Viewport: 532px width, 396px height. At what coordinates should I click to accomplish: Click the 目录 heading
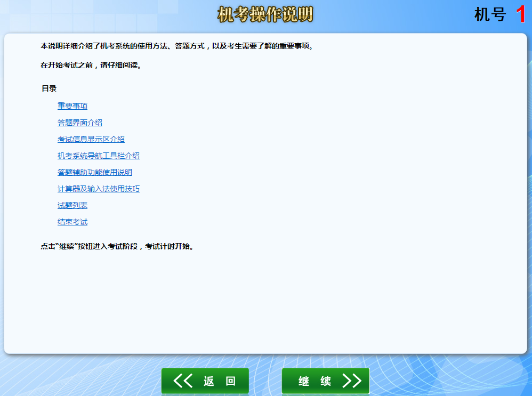(49, 88)
